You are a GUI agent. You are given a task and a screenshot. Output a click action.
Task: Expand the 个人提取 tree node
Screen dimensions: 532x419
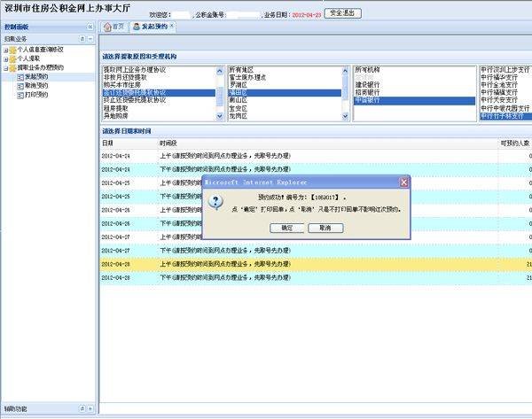pyautogui.click(x=6, y=58)
